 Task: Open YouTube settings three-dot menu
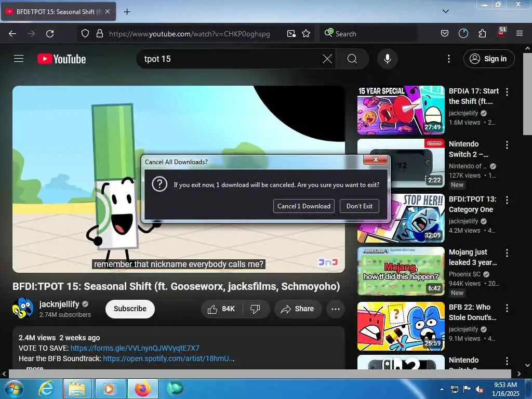448,59
